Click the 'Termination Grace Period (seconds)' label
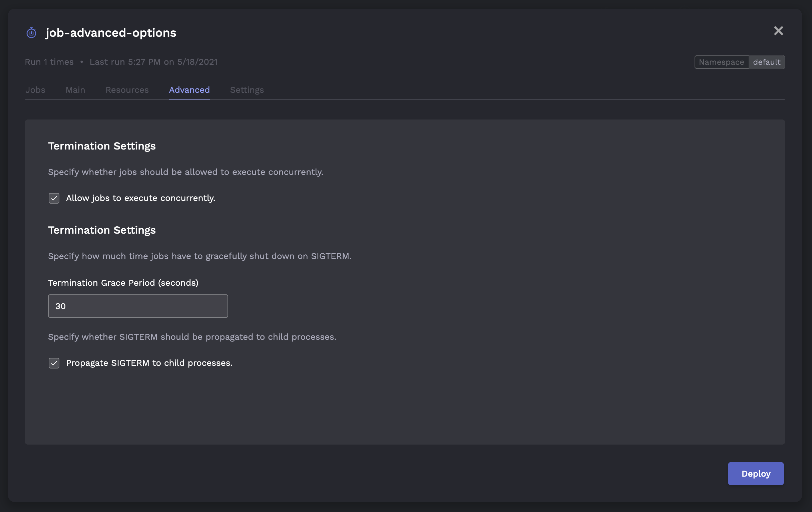812x512 pixels. tap(123, 283)
